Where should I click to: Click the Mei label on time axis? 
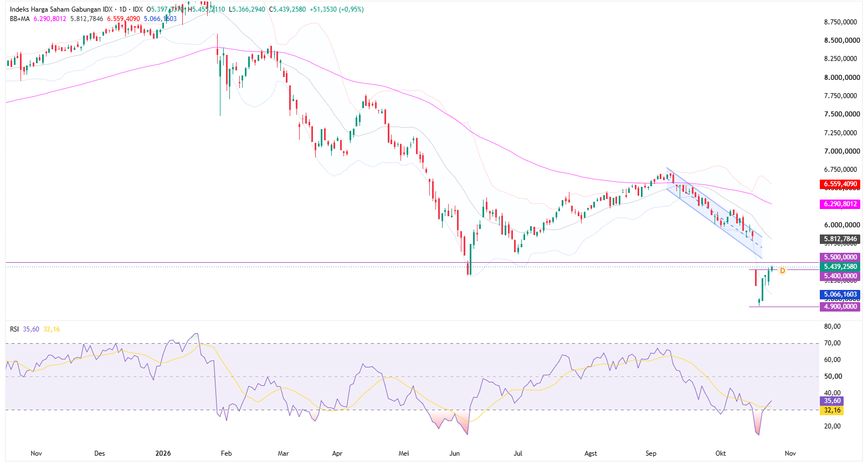pyautogui.click(x=404, y=453)
